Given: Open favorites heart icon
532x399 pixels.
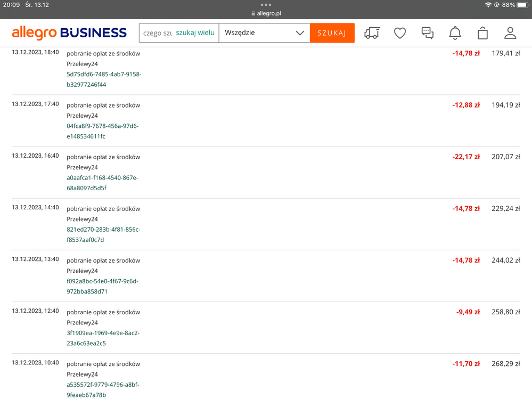Looking at the screenshot, I should 400,33.
